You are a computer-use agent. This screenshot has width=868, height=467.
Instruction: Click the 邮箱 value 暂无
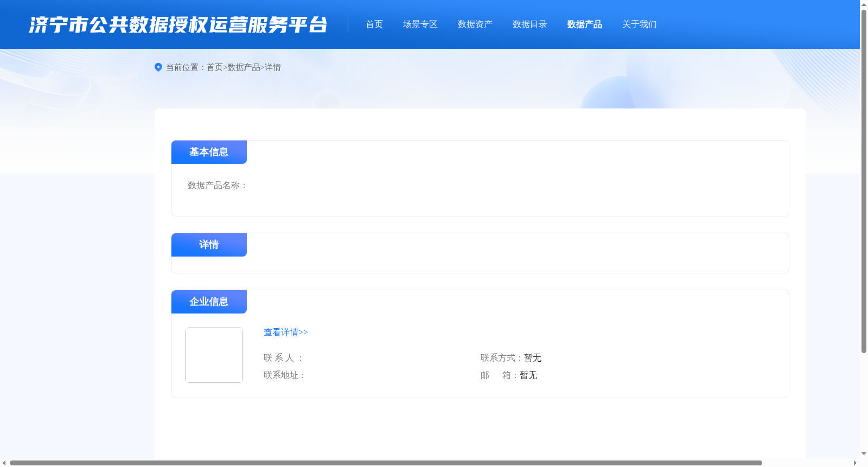click(528, 375)
